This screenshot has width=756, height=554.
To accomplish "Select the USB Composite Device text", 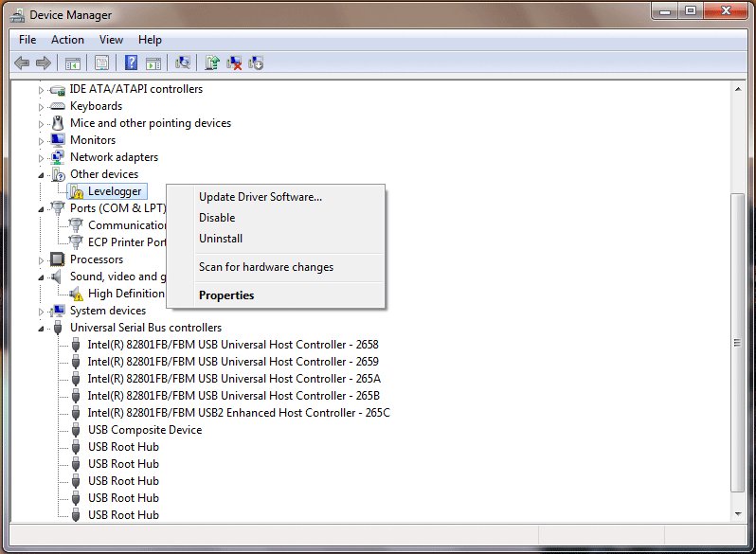I will 145,430.
